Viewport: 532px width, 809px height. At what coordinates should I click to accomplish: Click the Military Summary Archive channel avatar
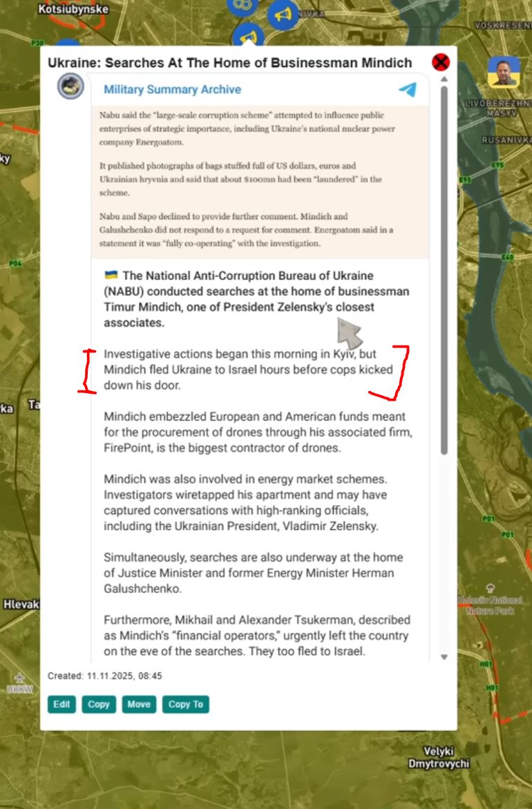pos(70,86)
